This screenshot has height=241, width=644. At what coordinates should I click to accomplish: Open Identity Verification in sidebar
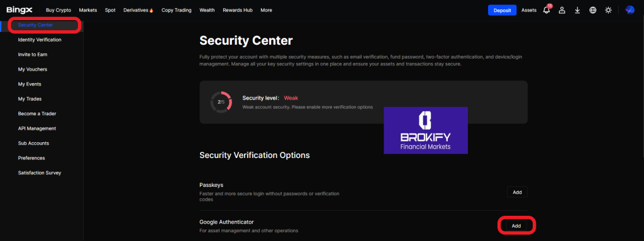pyautogui.click(x=40, y=40)
